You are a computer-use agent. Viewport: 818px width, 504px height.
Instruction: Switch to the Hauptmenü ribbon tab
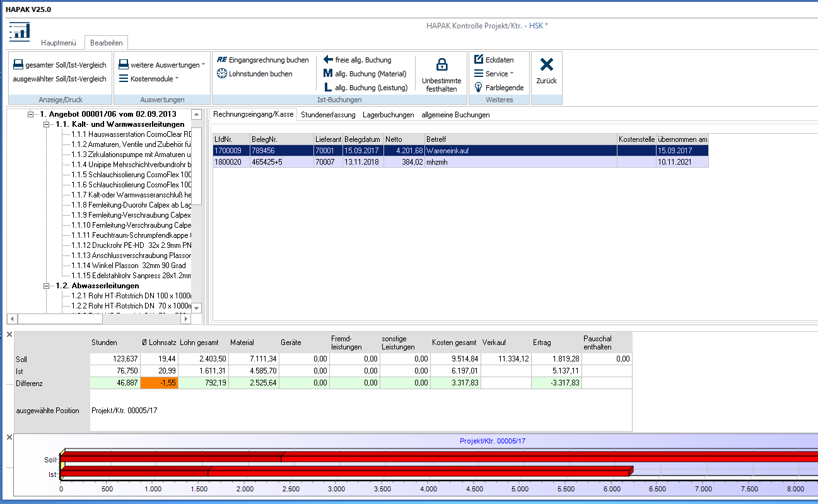pos(58,43)
